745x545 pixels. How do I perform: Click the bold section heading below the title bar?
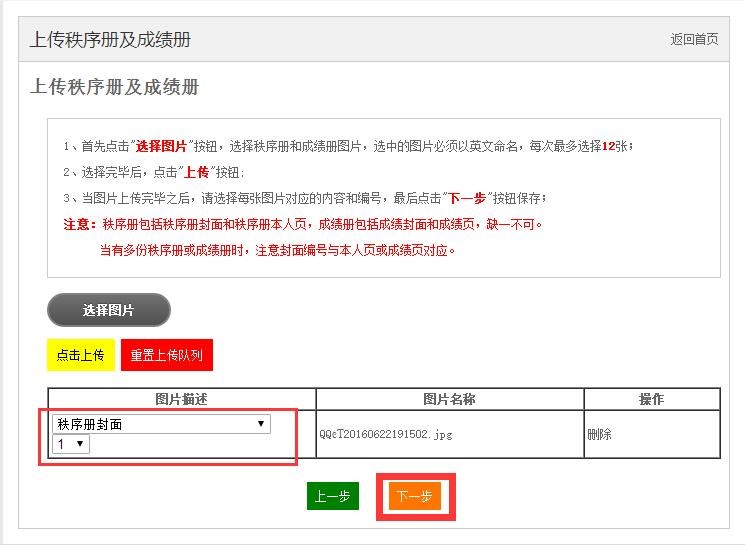pos(115,87)
